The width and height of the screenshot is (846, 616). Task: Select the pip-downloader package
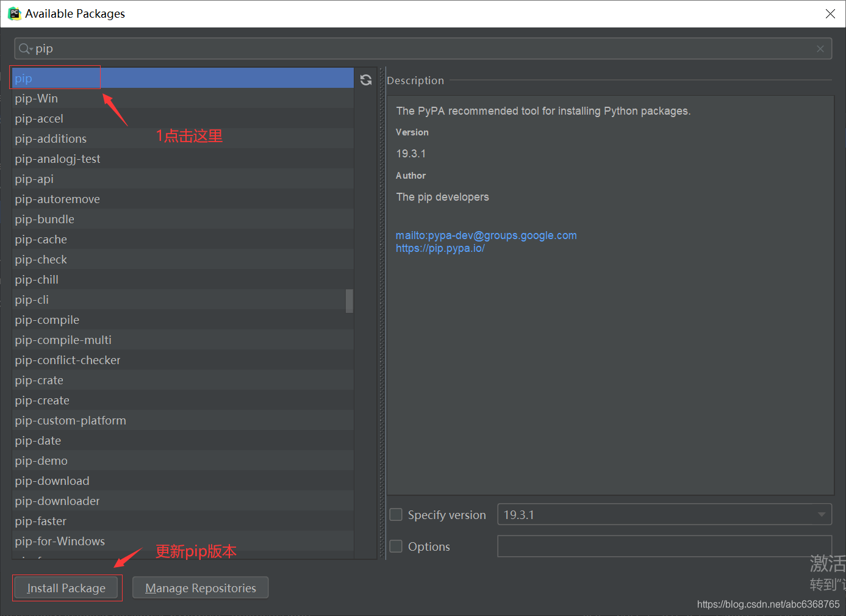click(57, 501)
